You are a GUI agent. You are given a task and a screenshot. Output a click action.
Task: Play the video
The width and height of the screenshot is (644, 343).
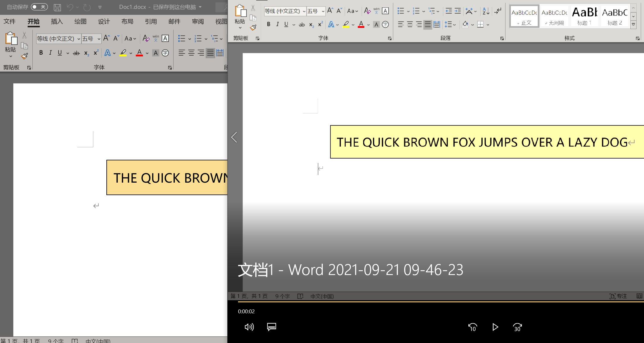495,327
